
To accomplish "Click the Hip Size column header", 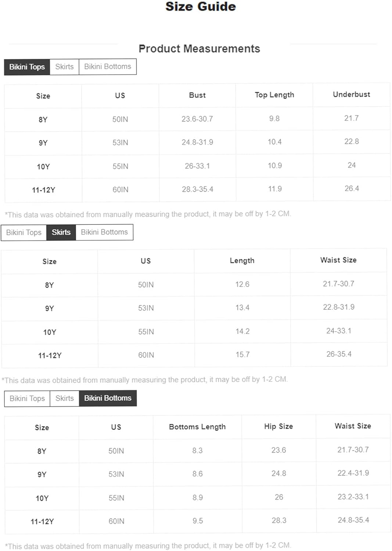I will tap(278, 426).
